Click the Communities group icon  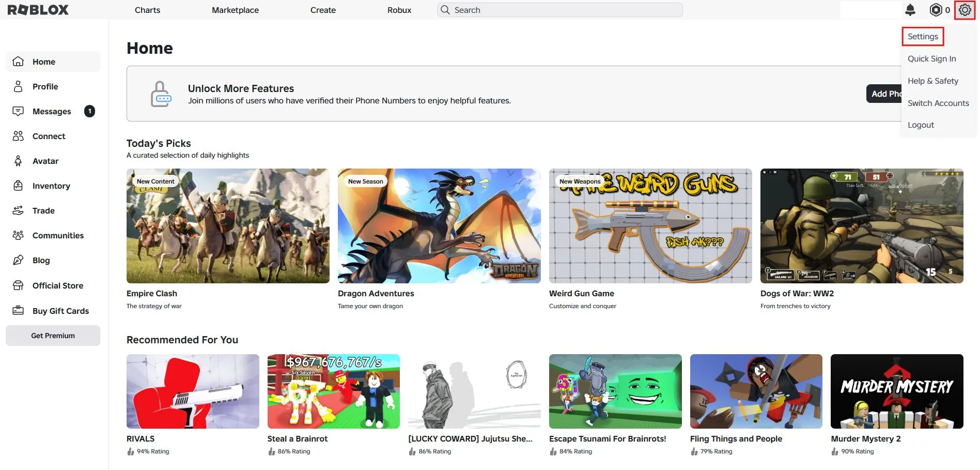(x=18, y=235)
